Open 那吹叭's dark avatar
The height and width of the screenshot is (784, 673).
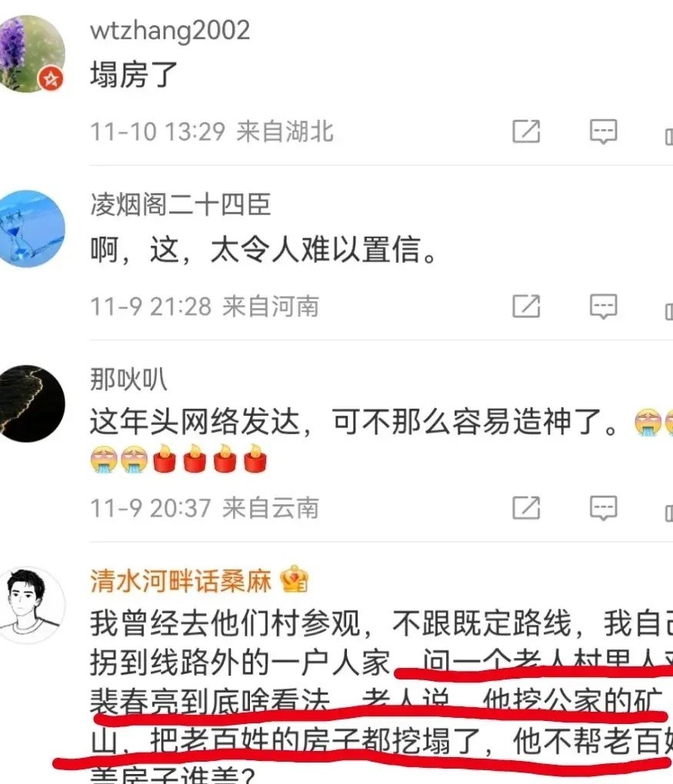[31, 404]
